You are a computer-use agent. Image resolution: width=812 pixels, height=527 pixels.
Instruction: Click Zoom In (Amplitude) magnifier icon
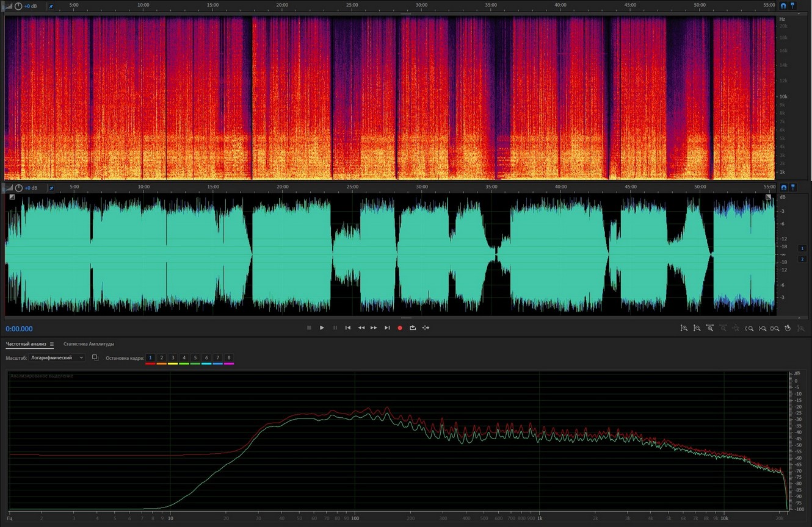pos(684,328)
